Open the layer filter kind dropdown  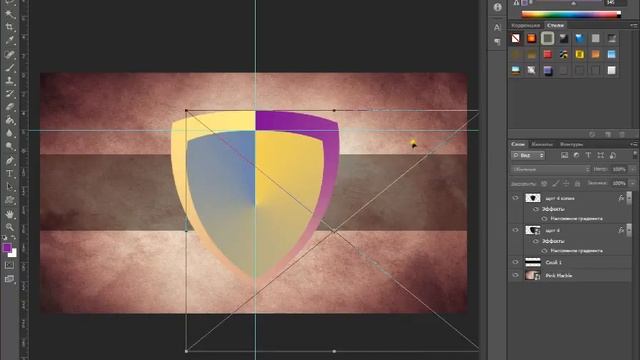click(x=528, y=156)
